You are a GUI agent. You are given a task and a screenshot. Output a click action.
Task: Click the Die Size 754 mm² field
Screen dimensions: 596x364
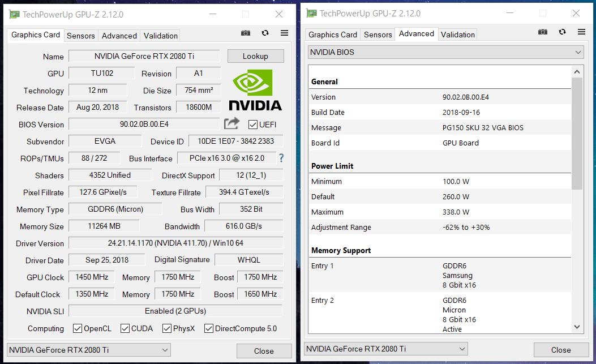[199, 90]
